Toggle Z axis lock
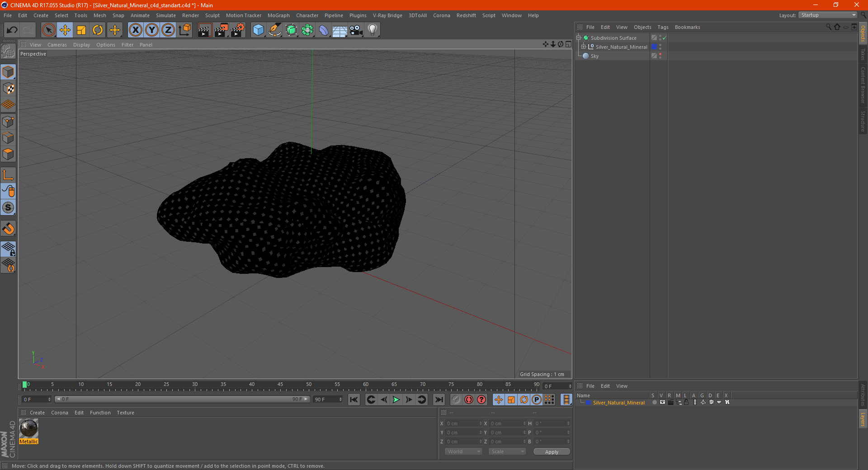 click(168, 30)
